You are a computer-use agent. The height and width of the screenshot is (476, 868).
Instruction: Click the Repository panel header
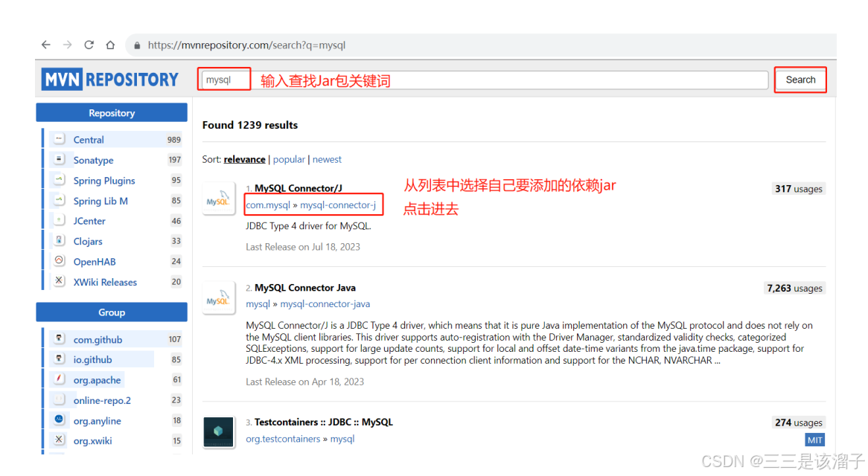pos(112,113)
